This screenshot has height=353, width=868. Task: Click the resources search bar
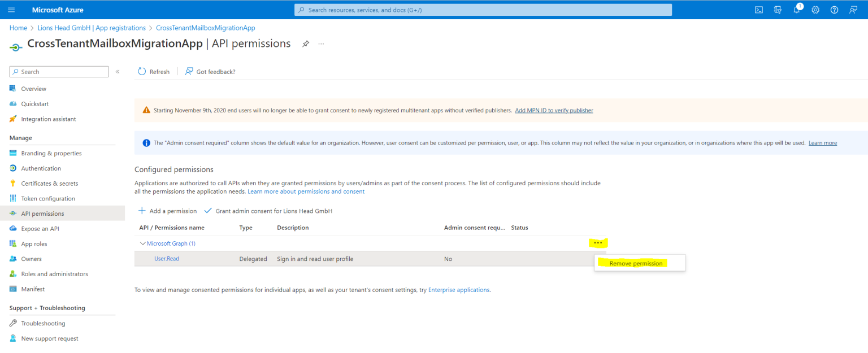[x=483, y=9]
